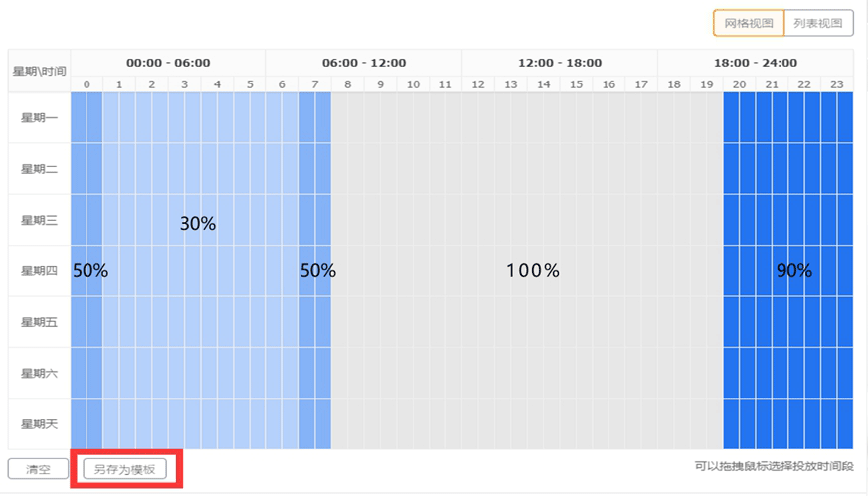868x496 pixels.
Task: Select the 星期一 row header
Action: (40, 118)
